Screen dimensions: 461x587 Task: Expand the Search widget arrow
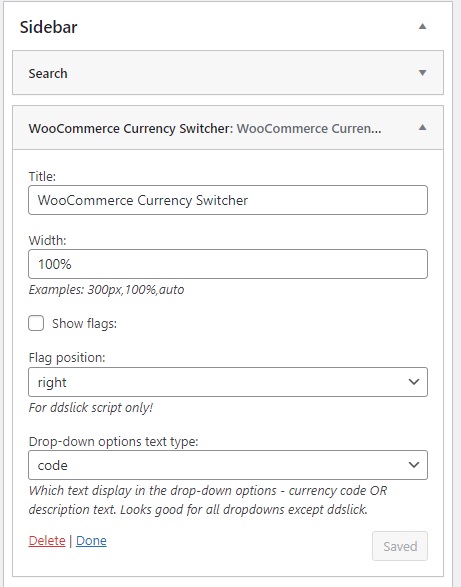pos(422,73)
